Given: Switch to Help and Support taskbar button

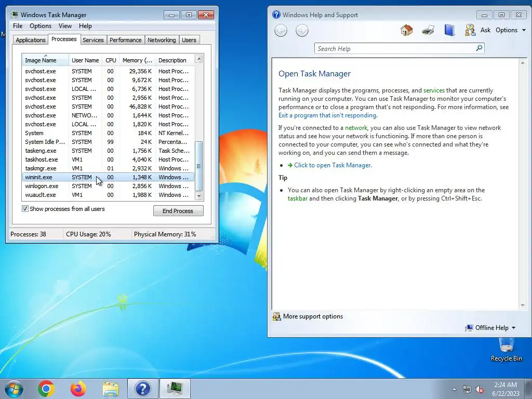Looking at the screenshot, I should 143,389.
